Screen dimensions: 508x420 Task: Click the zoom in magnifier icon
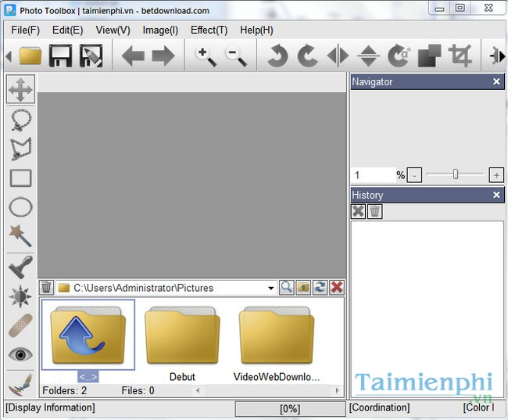(206, 56)
